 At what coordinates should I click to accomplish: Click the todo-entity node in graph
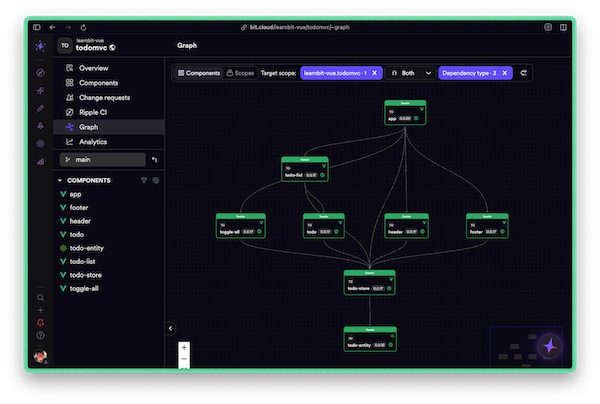pyautogui.click(x=370, y=339)
